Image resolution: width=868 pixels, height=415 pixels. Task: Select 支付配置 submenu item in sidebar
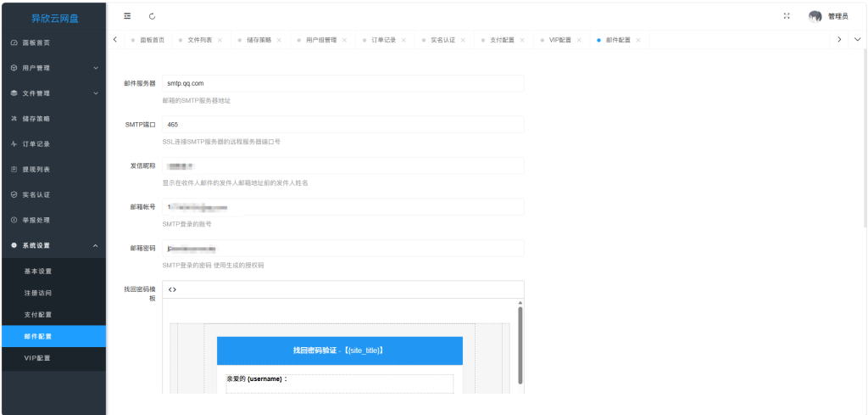tap(53, 315)
